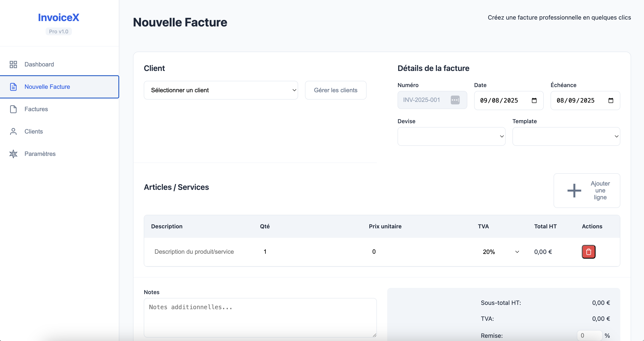Click the Sous-total HT amount 0,00 €
This screenshot has height=341, width=644.
click(601, 303)
